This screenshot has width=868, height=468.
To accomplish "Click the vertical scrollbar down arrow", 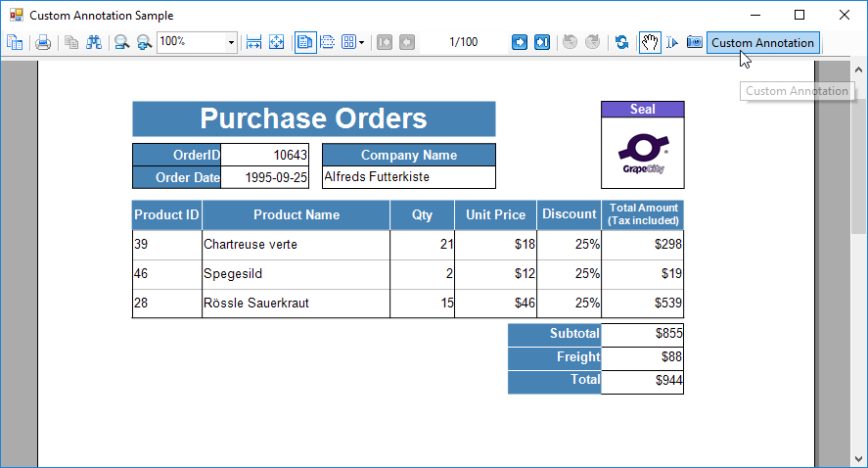I will tap(858, 459).
